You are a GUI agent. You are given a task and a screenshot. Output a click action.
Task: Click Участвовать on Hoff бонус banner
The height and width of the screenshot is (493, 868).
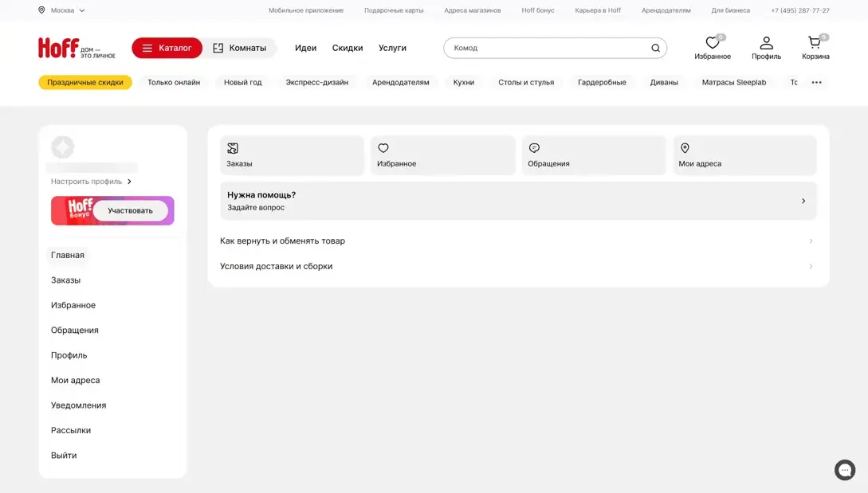(130, 210)
